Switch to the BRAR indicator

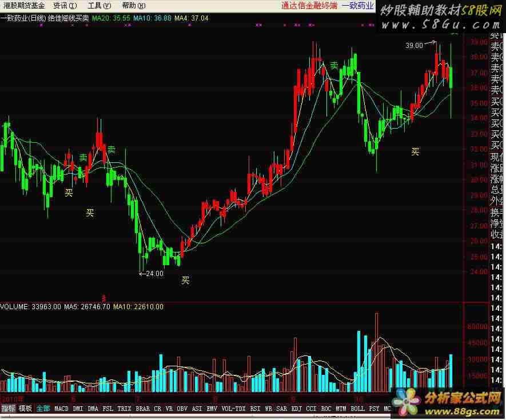click(x=142, y=409)
